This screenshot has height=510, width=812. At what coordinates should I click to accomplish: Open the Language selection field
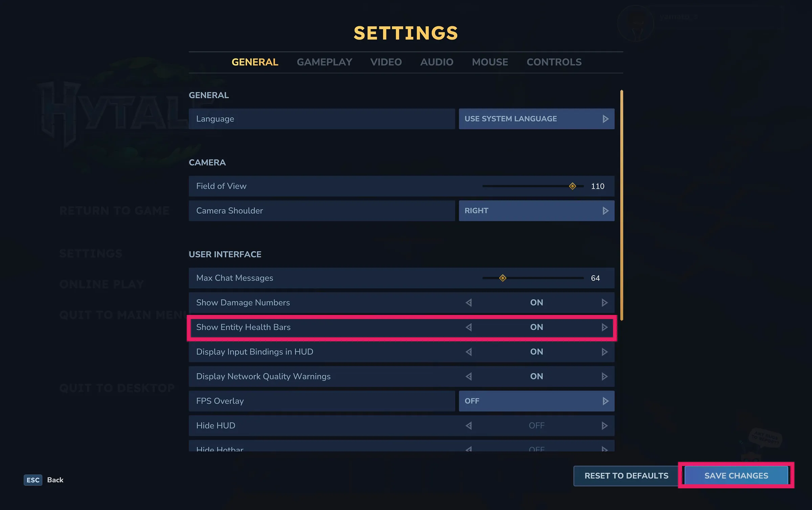[x=321, y=119]
